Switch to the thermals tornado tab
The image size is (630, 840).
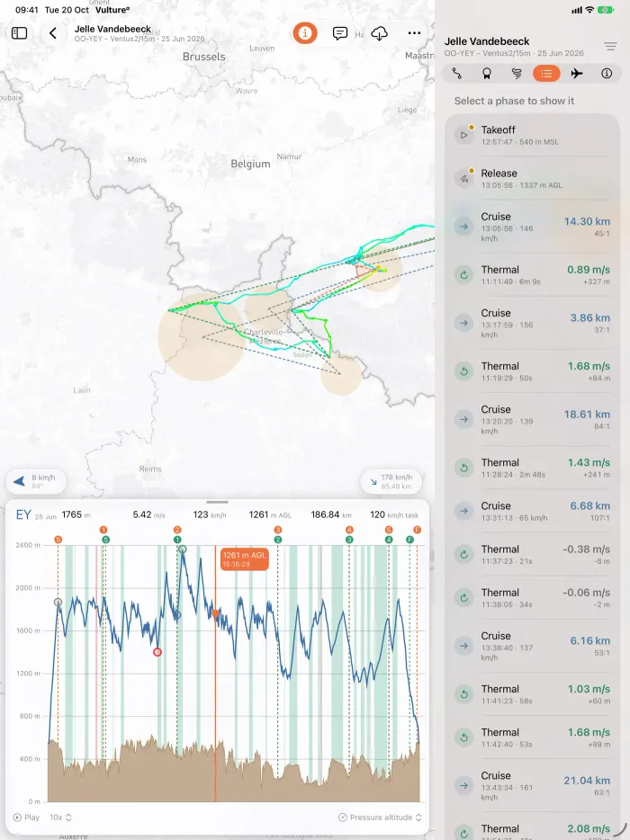pyautogui.click(x=517, y=74)
